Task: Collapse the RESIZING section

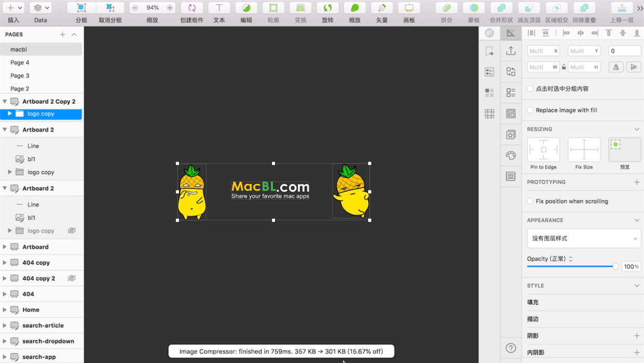Action: click(637, 129)
